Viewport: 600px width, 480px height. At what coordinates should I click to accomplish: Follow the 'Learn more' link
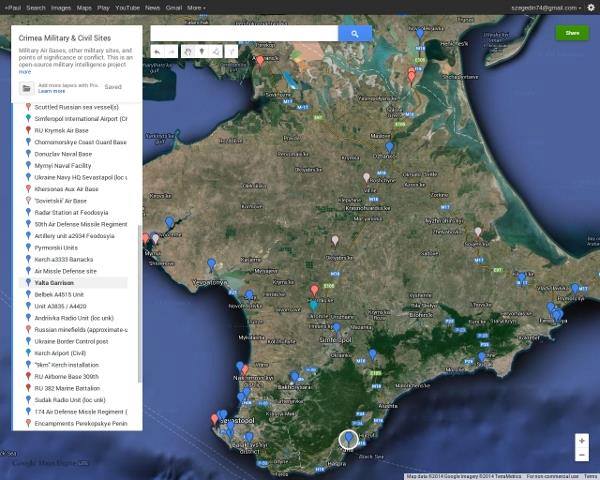point(52,91)
